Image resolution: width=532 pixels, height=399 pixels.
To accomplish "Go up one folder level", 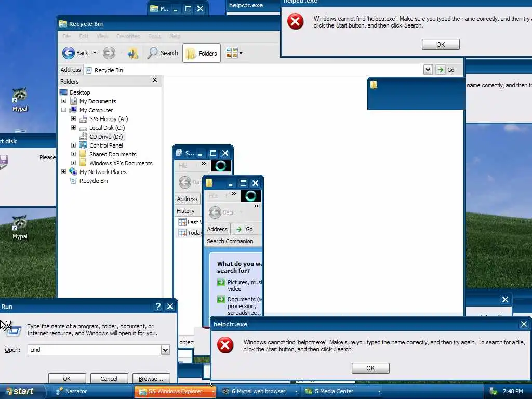I will tap(132, 53).
